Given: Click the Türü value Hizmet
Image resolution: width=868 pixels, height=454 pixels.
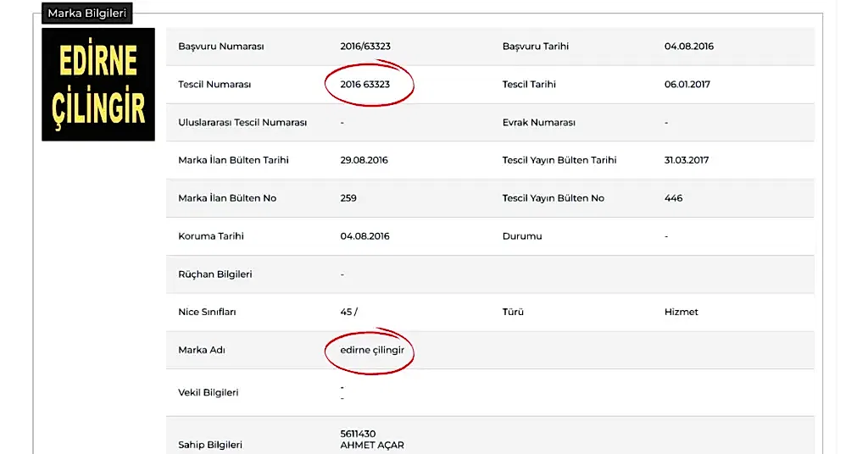Looking at the screenshot, I should (681, 312).
